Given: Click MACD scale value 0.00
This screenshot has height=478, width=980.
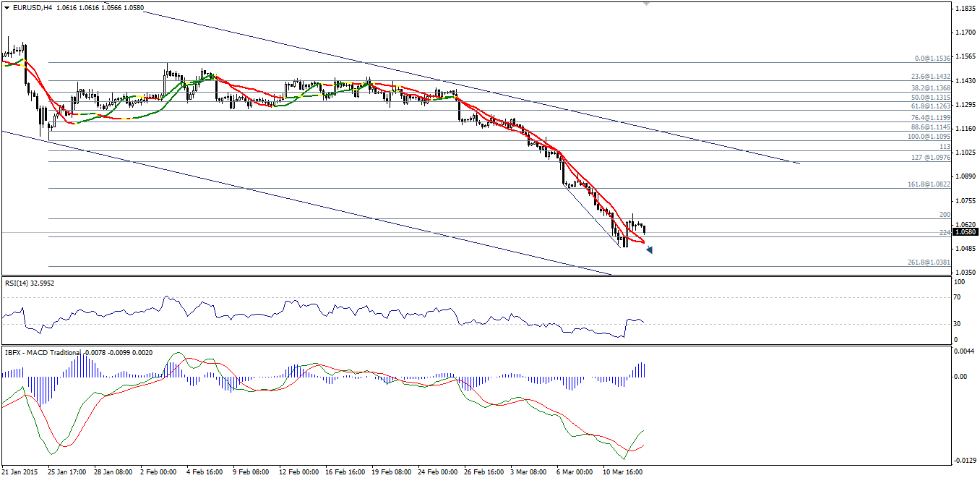Looking at the screenshot, I should [x=962, y=377].
